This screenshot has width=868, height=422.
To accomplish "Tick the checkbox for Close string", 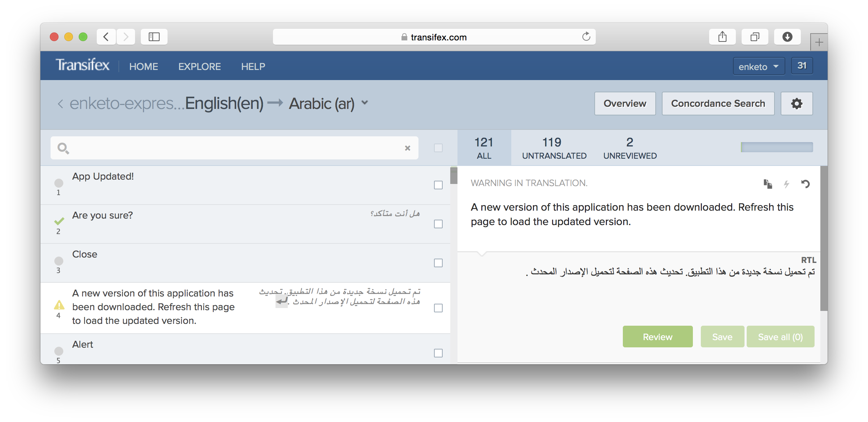I will (x=438, y=263).
